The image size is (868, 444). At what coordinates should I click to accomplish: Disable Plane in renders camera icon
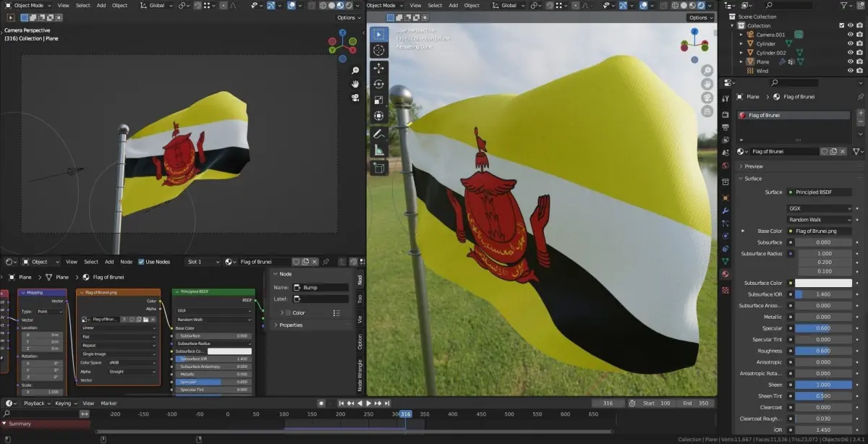click(860, 62)
